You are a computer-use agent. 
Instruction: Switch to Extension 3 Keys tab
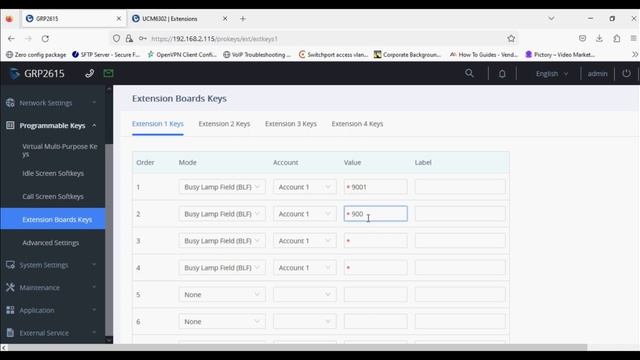click(291, 124)
